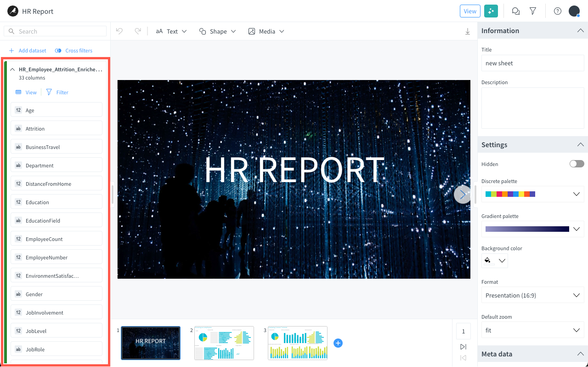This screenshot has height=367, width=588.
Task: Open help using the question mark icon
Action: pos(557,11)
